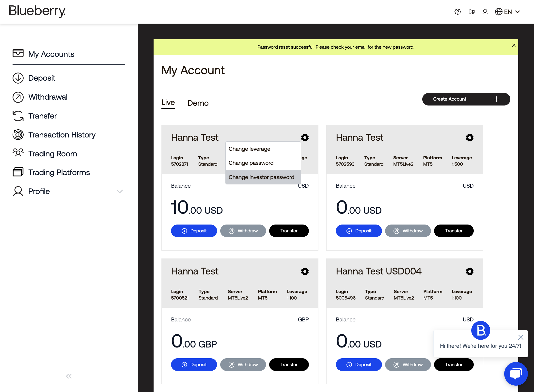Open the user profile icon in header
This screenshot has height=392, width=534.
pos(485,12)
